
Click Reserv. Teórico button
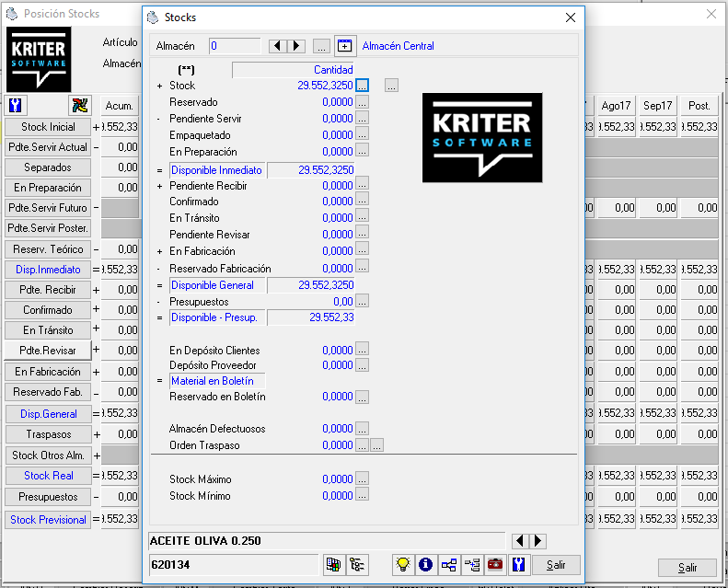point(48,249)
